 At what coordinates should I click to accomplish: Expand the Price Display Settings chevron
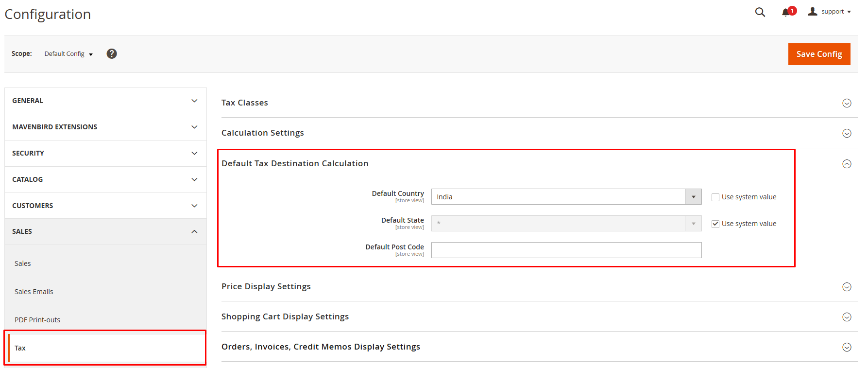point(847,287)
